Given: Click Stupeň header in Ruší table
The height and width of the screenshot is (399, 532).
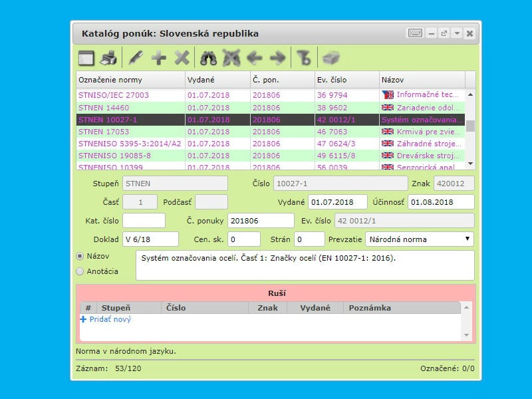Looking at the screenshot, I should (x=128, y=308).
